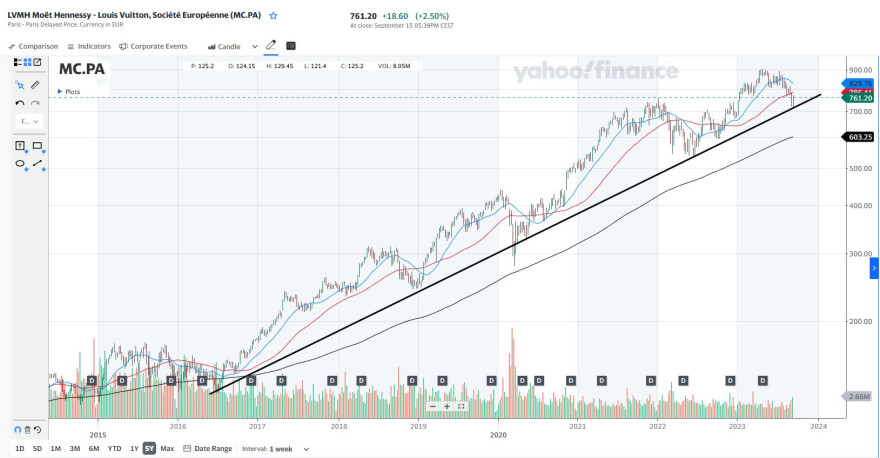Click the undo arrow icon

pos(20,103)
